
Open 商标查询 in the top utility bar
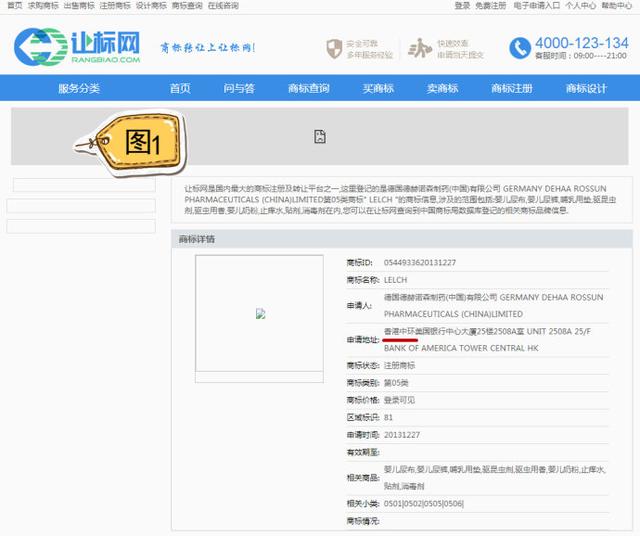(187, 5)
